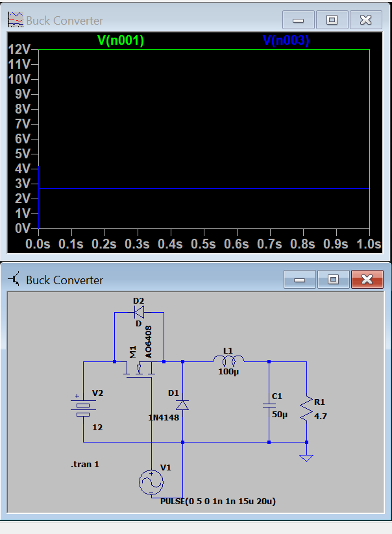
Task: Click the 12V label on vertical axis
Action: click(x=19, y=50)
